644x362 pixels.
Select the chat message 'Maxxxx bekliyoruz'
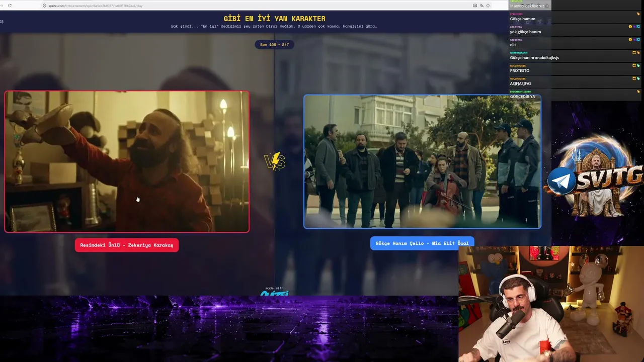point(527,6)
